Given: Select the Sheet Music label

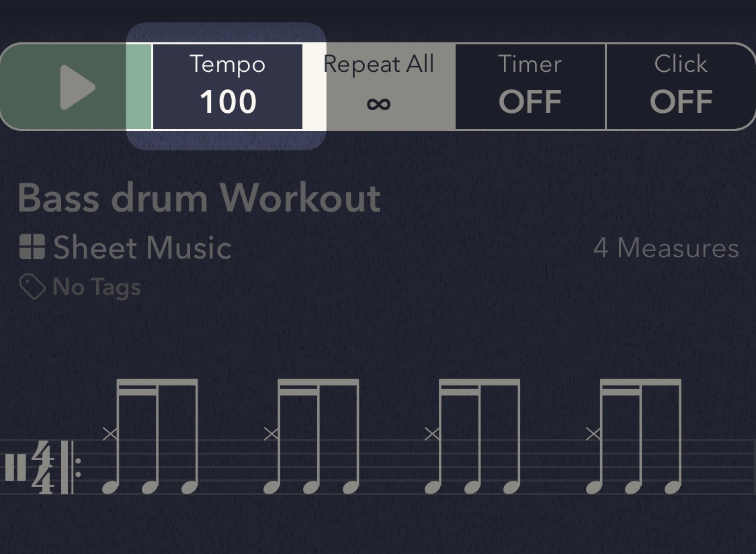Looking at the screenshot, I should tap(142, 248).
